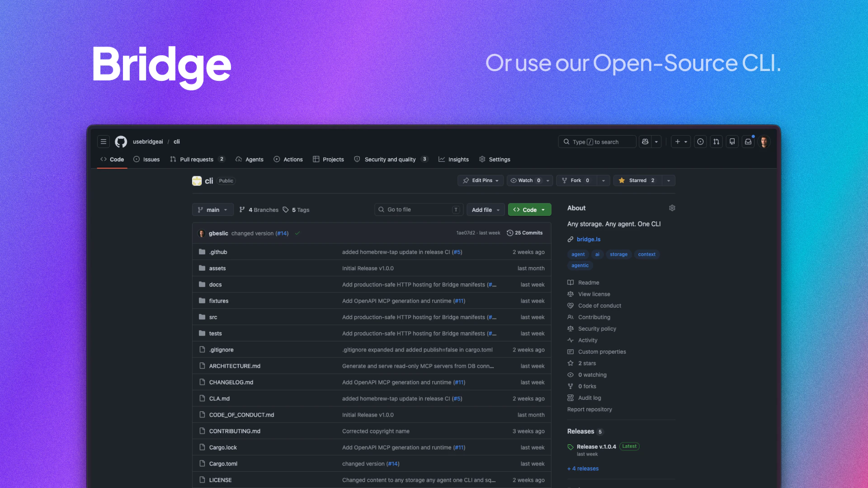
Task: View the 25 Commits history
Action: pos(524,233)
